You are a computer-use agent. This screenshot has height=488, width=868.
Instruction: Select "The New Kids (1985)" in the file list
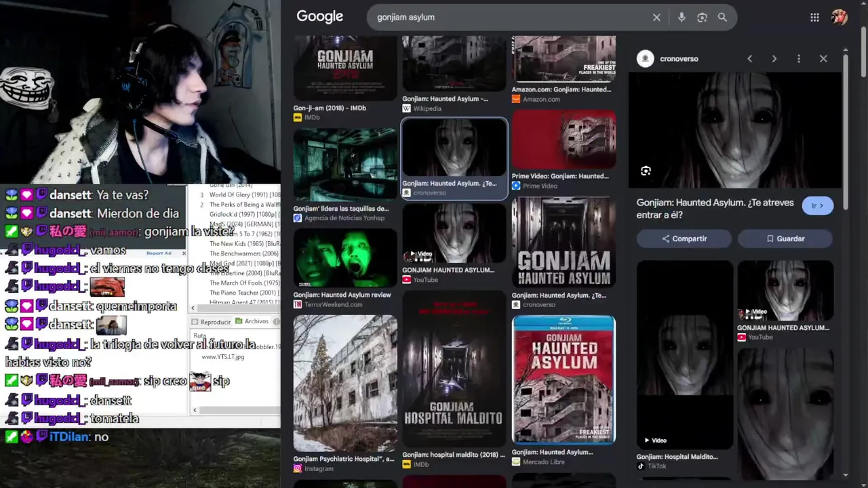click(244, 243)
